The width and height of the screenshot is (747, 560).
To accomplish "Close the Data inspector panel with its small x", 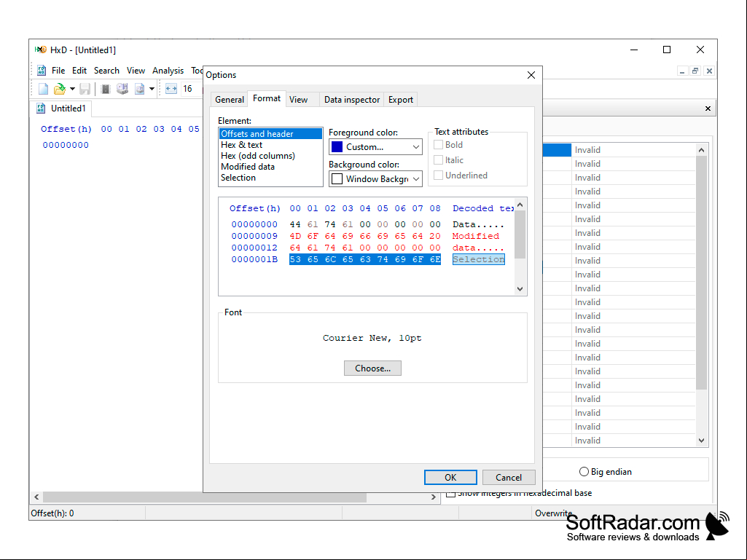I will pyautogui.click(x=708, y=109).
